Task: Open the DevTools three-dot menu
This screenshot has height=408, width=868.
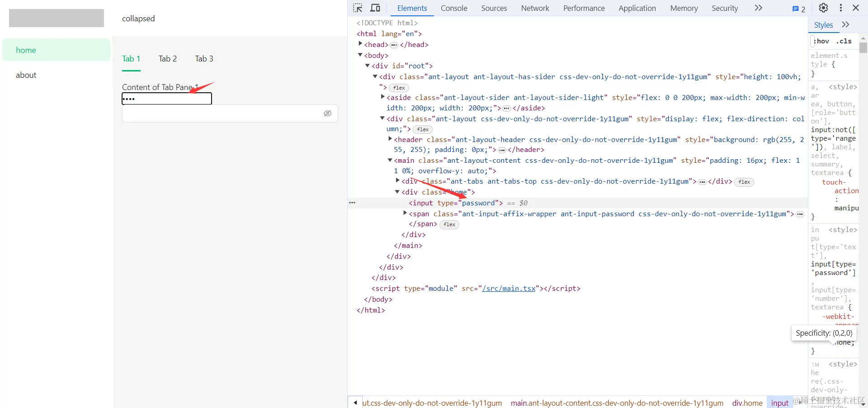Action: pos(841,8)
